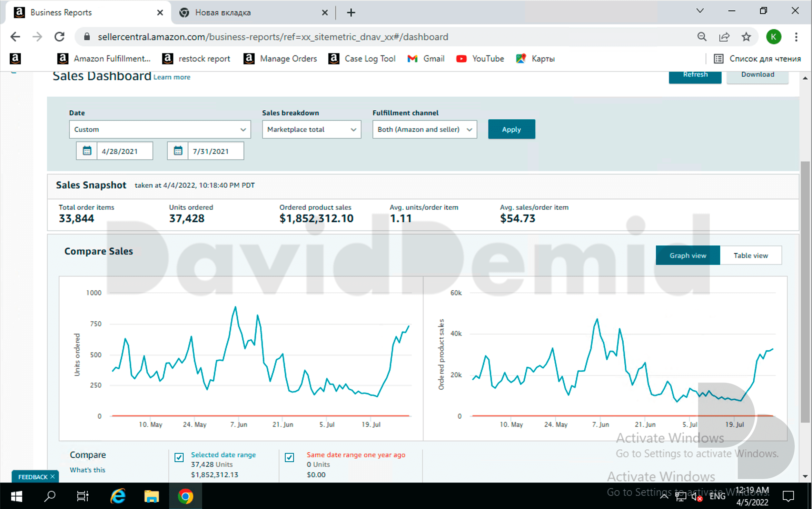Open the Manage Orders bookmark
This screenshot has height=509, width=812.
(280, 59)
